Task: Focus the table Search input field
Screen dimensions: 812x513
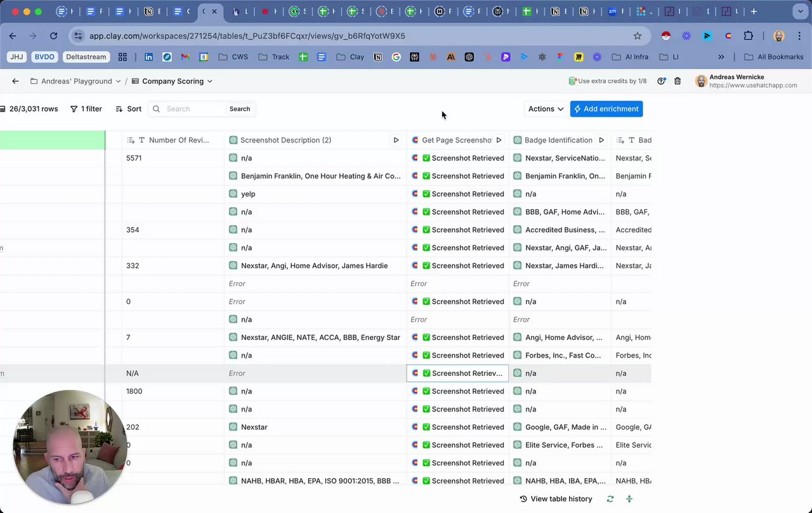Action: click(193, 109)
